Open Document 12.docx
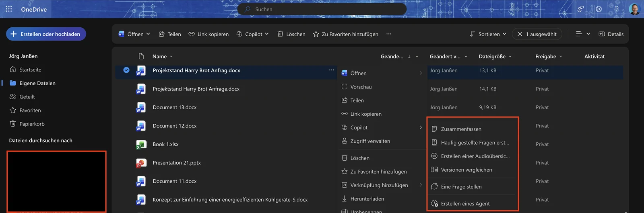 point(175,126)
